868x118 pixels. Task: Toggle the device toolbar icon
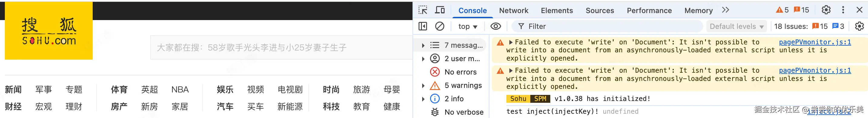coord(440,10)
